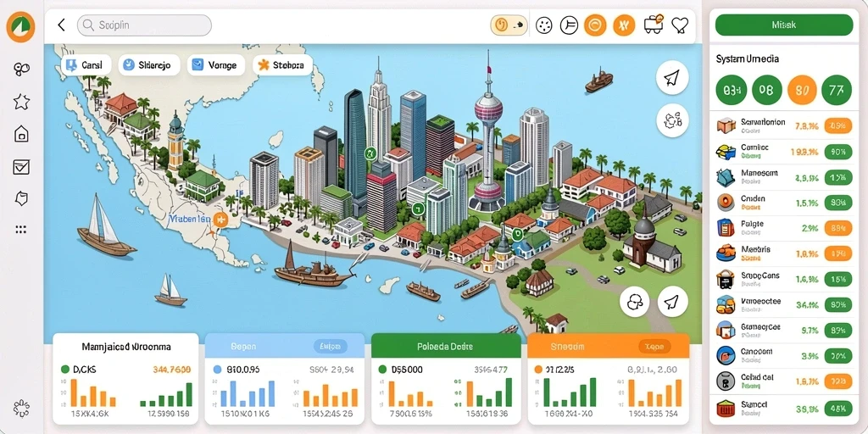
Task: Open the Gramecrcee list row
Action: coord(784,330)
